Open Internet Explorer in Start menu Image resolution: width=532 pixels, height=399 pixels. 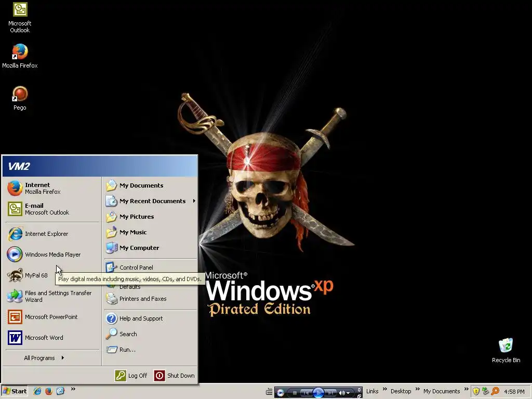pyautogui.click(x=52, y=234)
